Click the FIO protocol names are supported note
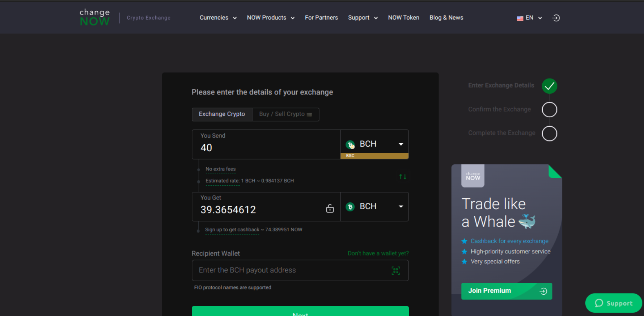Image resolution: width=644 pixels, height=316 pixels. [x=233, y=288]
